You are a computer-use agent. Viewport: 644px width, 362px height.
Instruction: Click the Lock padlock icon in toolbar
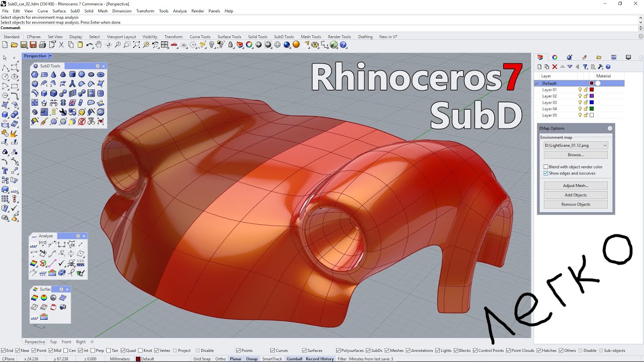(230, 45)
